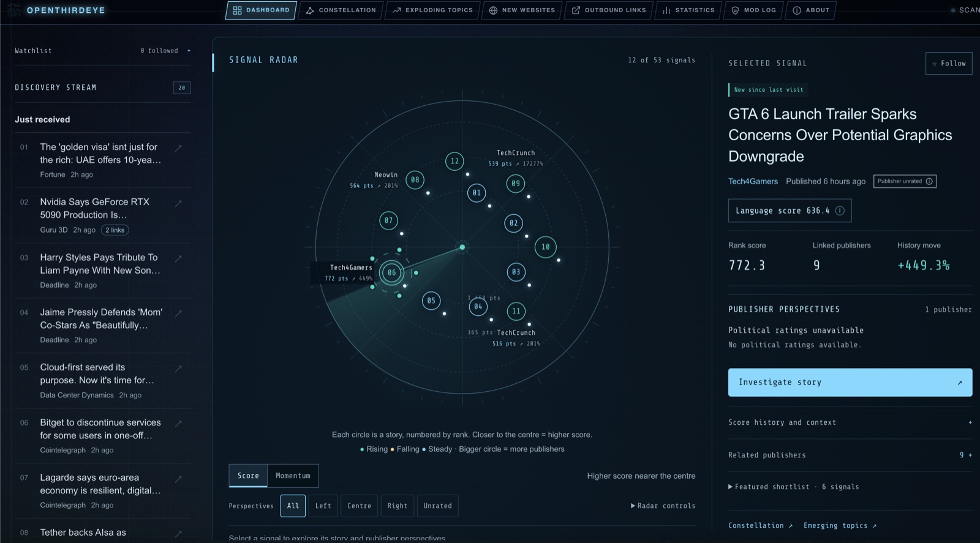Screen dimensions: 980x543
Task: Open external link arrow for Nvidia GeForce RTX story
Action: coord(178,203)
